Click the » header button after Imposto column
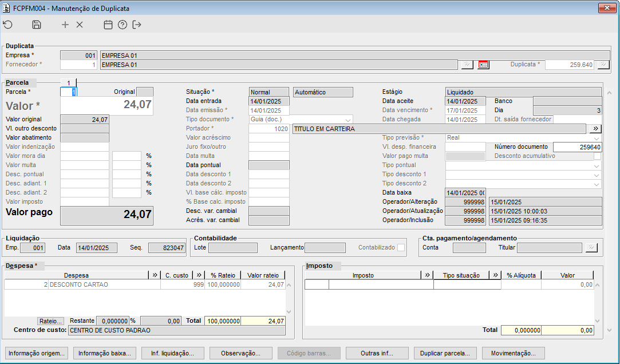620x364 pixels. (428, 275)
